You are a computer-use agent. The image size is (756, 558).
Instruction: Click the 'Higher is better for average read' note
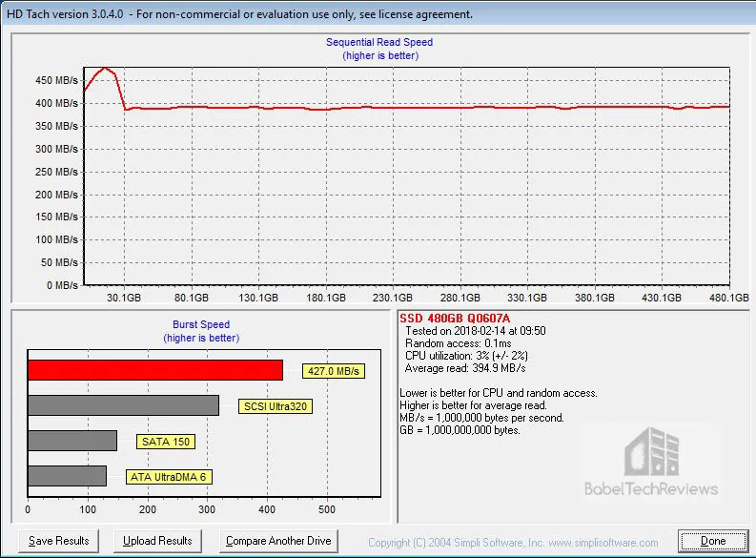click(474, 405)
